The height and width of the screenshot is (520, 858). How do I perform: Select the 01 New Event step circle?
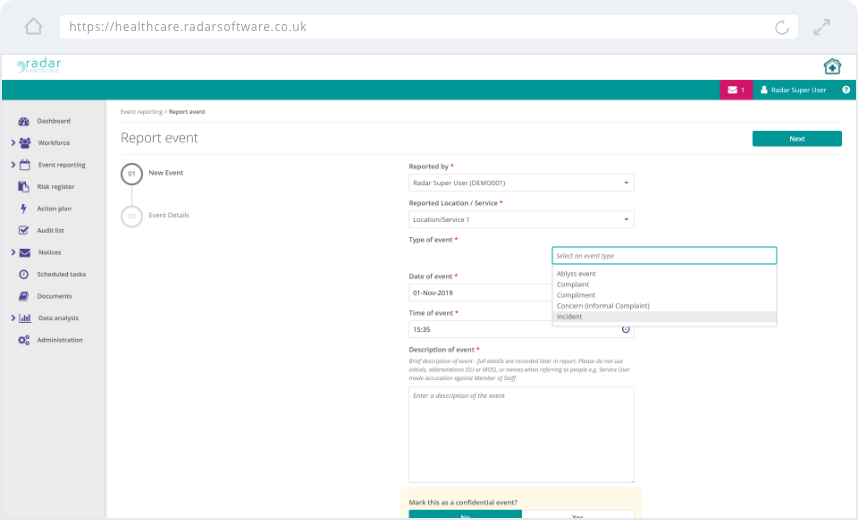point(131,174)
